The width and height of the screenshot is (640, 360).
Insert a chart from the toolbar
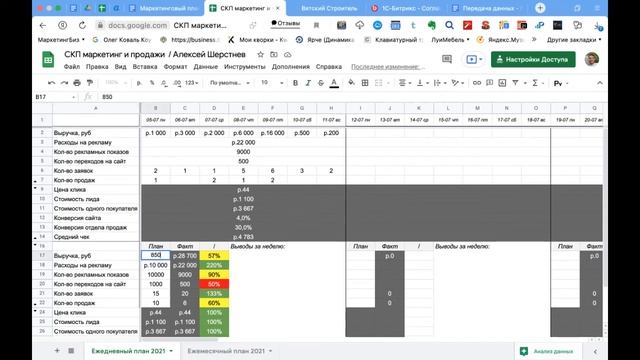[x=502, y=83]
